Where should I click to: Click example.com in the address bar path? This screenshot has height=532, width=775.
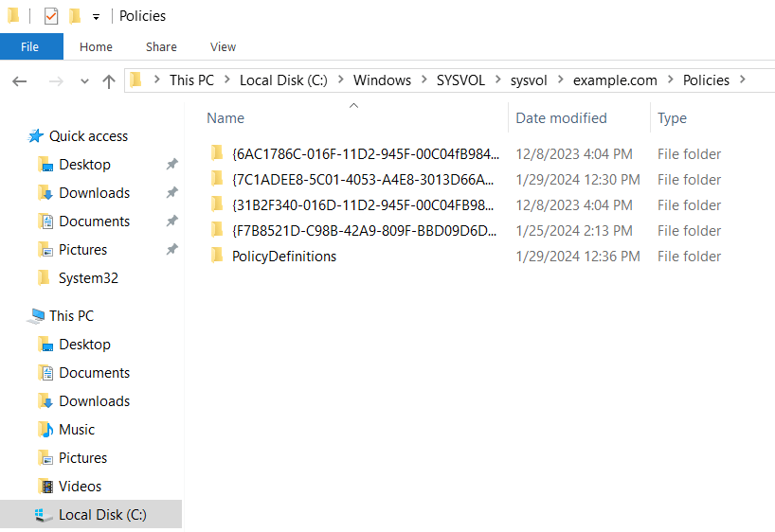614,80
